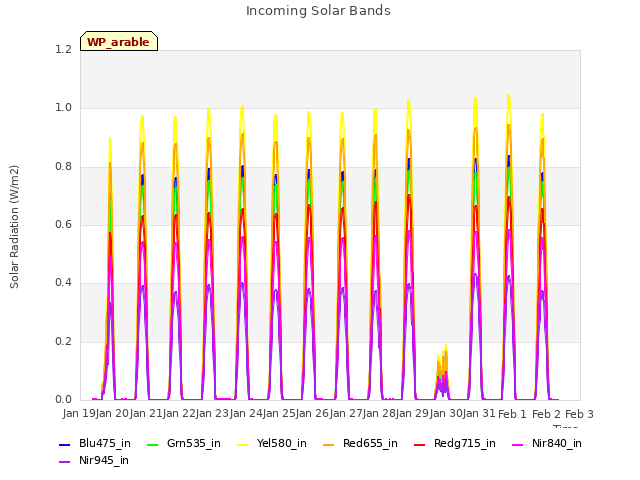
Task: Click the 1.0 y-axis tick label
Action: click(x=63, y=108)
